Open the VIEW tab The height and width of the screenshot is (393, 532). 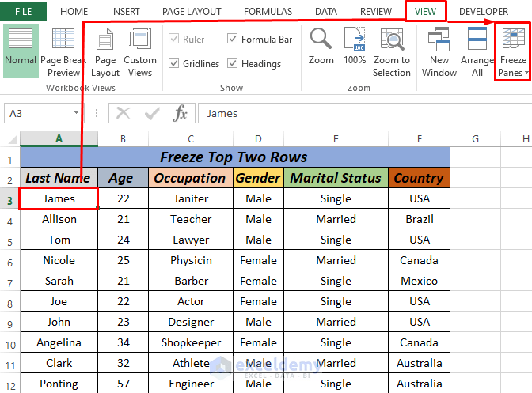[425, 12]
